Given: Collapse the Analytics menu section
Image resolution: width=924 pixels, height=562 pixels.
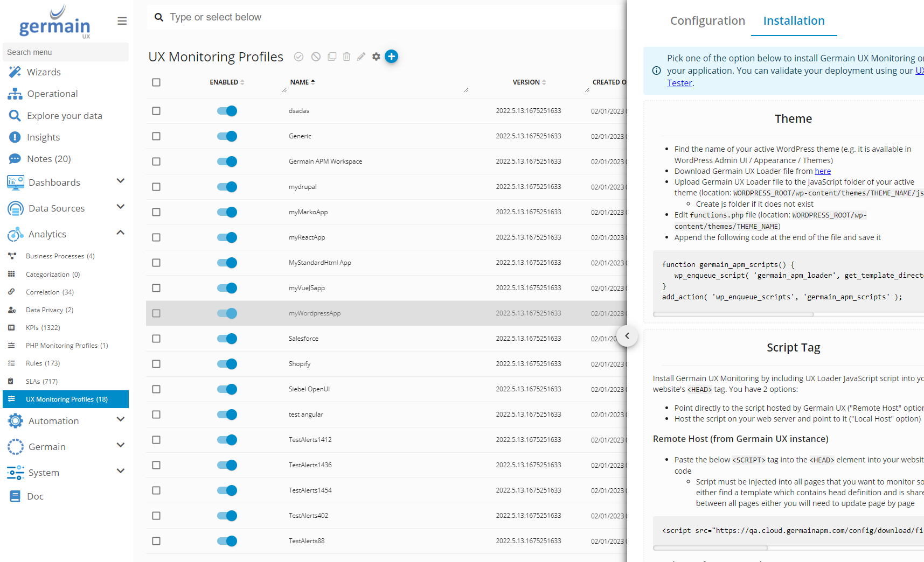Looking at the screenshot, I should tap(121, 233).
